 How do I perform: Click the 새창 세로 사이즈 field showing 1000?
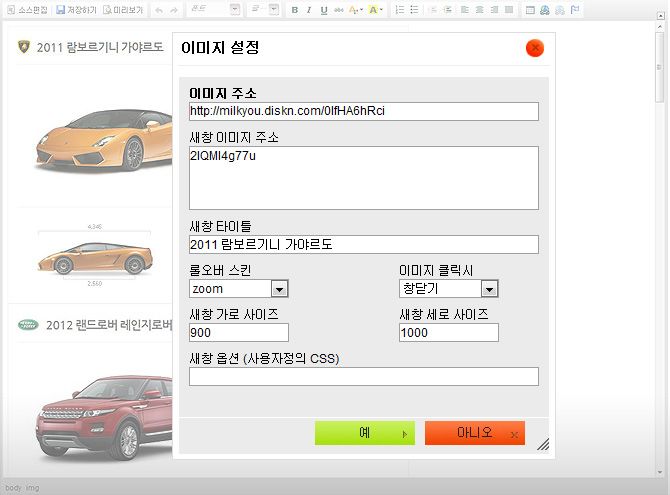pyautogui.click(x=448, y=333)
